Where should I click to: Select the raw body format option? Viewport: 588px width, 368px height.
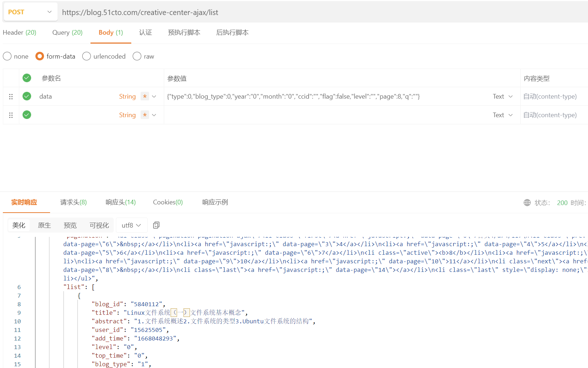tap(137, 56)
